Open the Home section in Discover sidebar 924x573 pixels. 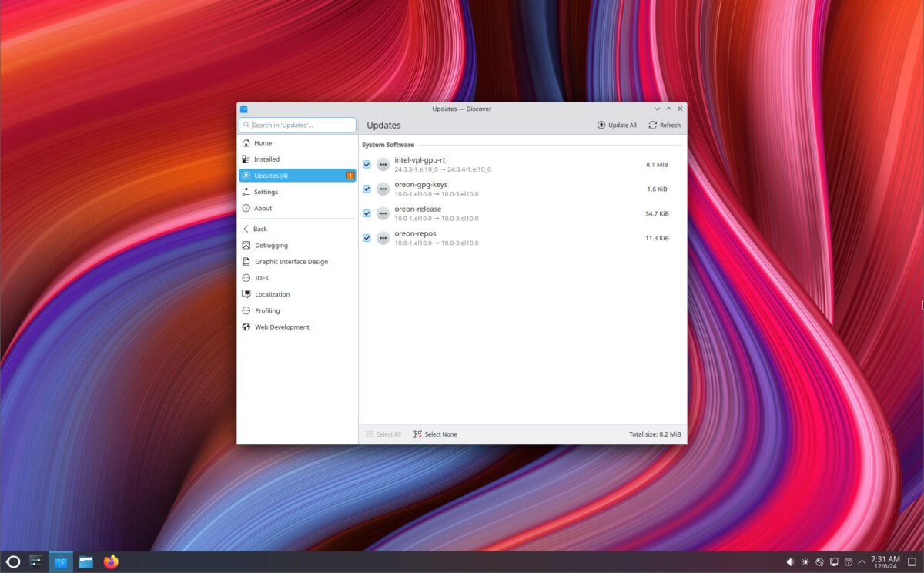pos(263,142)
